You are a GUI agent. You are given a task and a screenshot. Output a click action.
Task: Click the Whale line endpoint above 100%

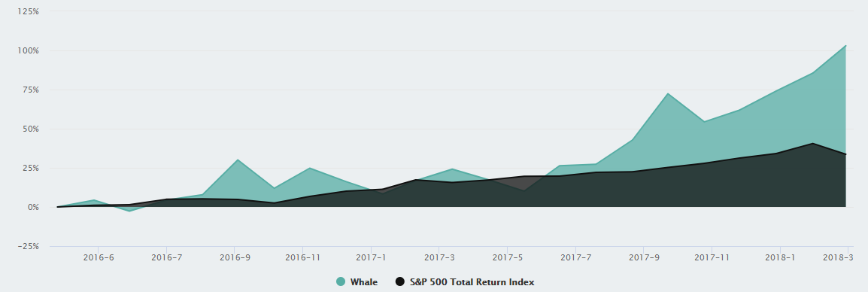[x=846, y=45]
